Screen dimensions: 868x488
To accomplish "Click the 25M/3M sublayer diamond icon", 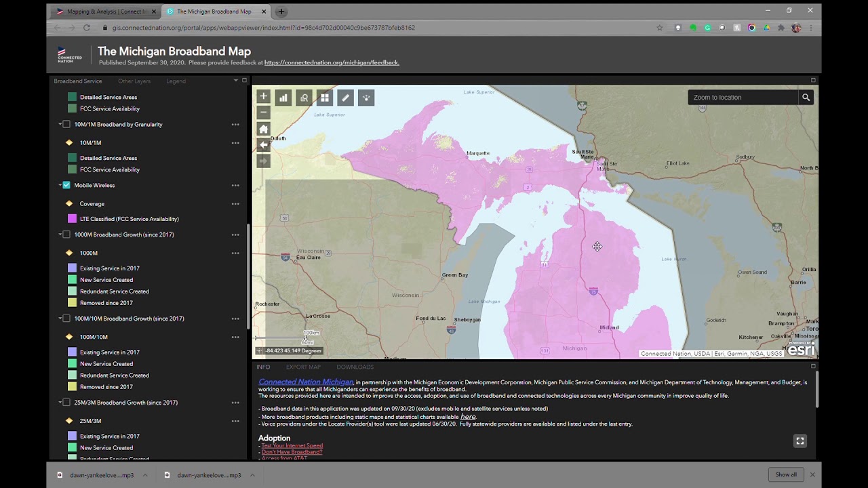I will coord(69,421).
